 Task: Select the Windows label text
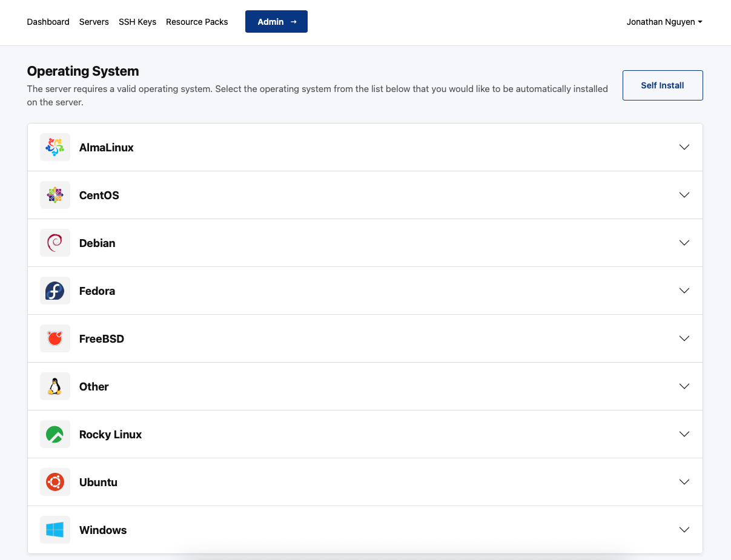click(103, 530)
